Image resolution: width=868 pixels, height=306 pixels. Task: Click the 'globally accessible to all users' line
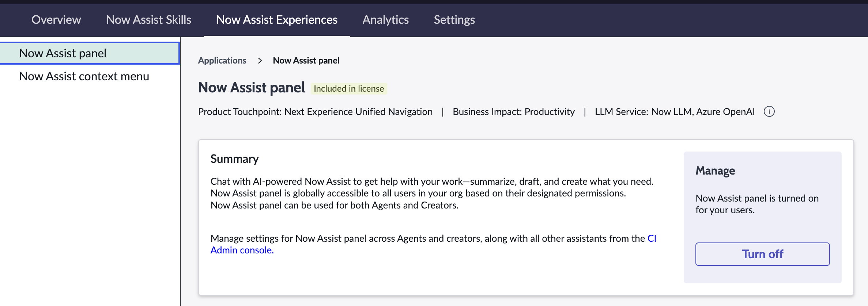(x=418, y=193)
